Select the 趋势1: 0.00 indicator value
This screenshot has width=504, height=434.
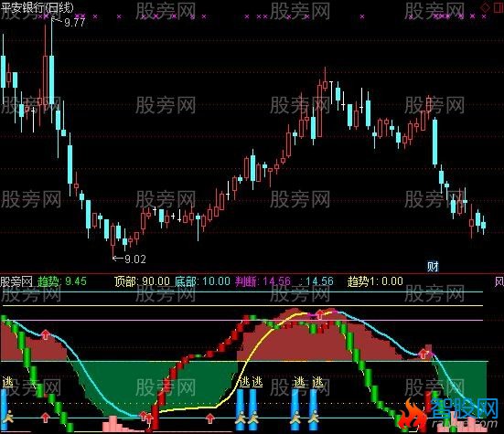point(375,281)
